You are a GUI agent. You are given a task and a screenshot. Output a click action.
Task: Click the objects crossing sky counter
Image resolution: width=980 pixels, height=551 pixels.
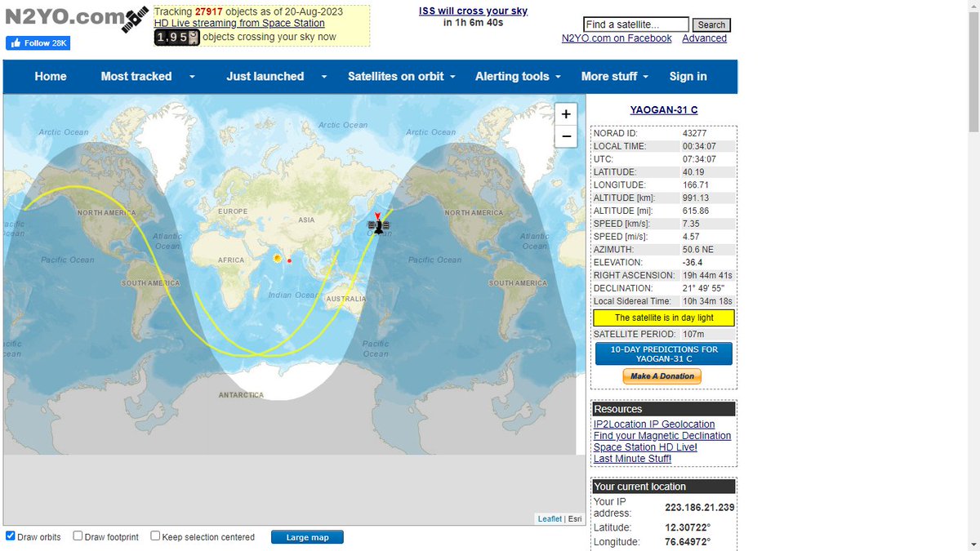pyautogui.click(x=176, y=38)
